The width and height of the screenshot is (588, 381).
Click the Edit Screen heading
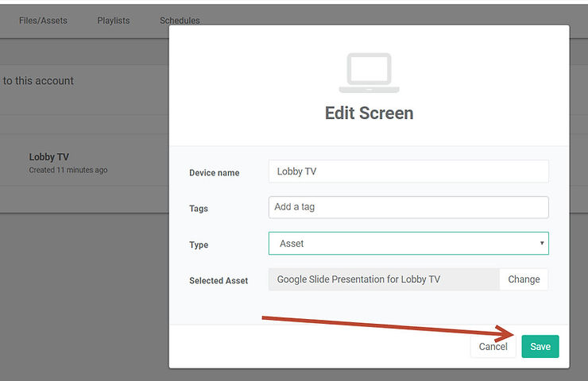369,114
